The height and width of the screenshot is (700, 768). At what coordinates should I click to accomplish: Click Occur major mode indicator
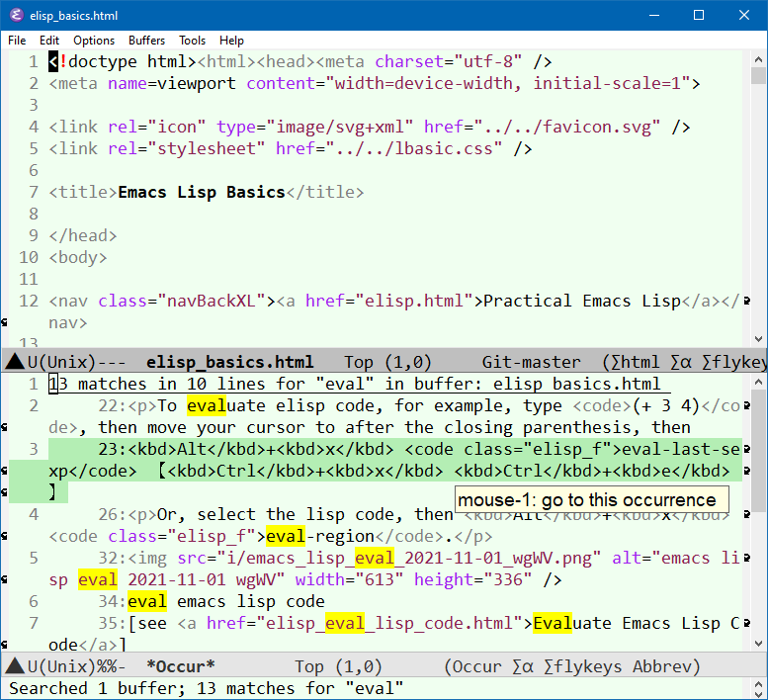point(476,666)
